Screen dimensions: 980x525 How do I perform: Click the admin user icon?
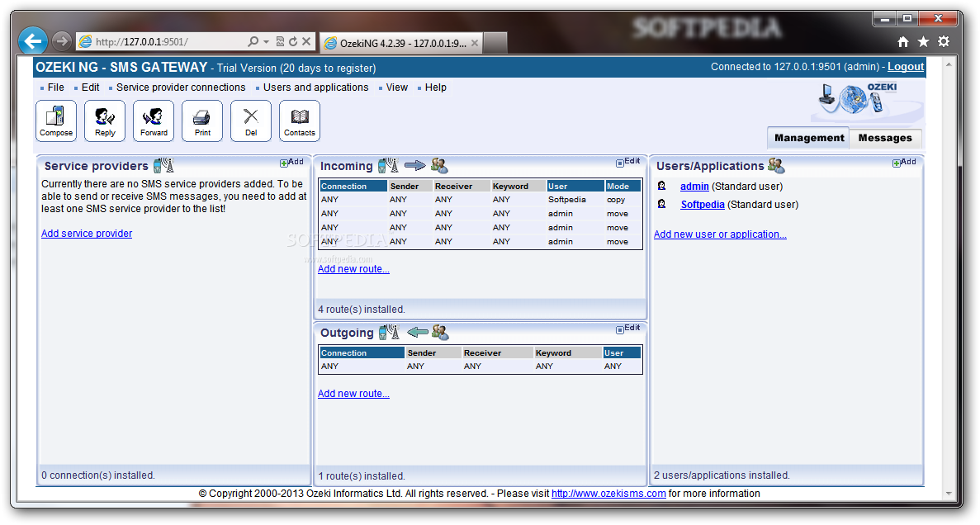[x=662, y=187]
